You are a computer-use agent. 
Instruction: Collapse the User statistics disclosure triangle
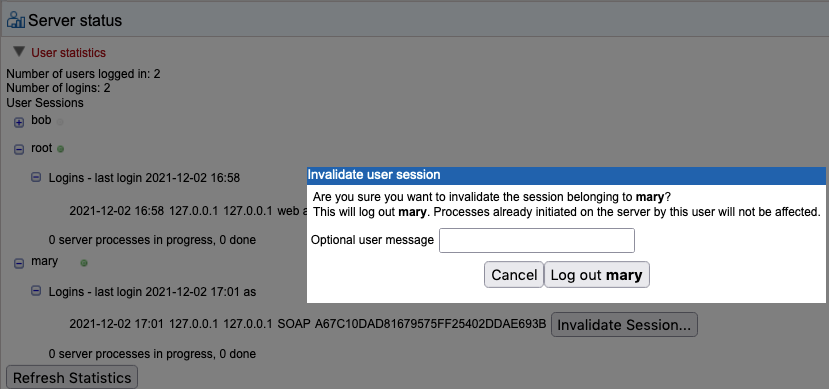[19, 52]
